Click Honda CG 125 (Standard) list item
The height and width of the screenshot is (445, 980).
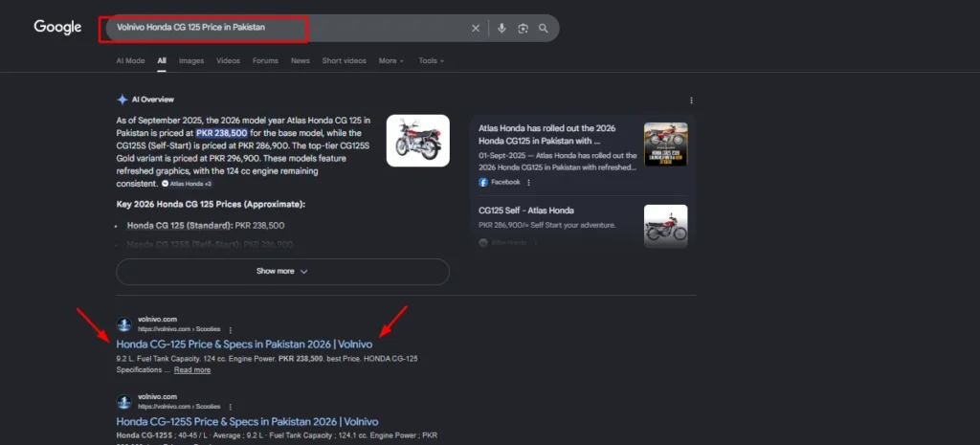[206, 225]
